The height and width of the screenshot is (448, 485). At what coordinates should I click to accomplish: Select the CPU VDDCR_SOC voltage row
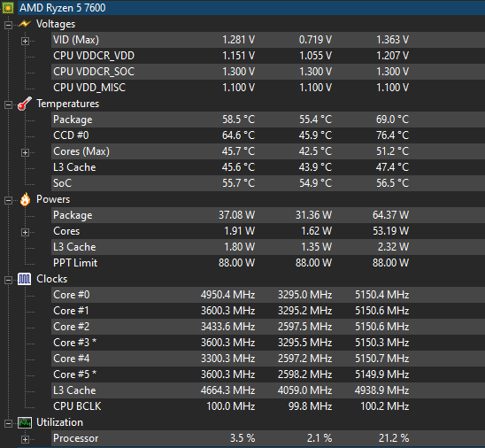tap(268, 72)
